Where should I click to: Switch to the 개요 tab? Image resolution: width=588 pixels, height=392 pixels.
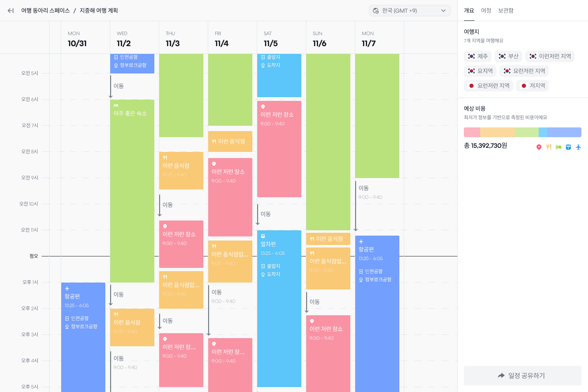469,11
